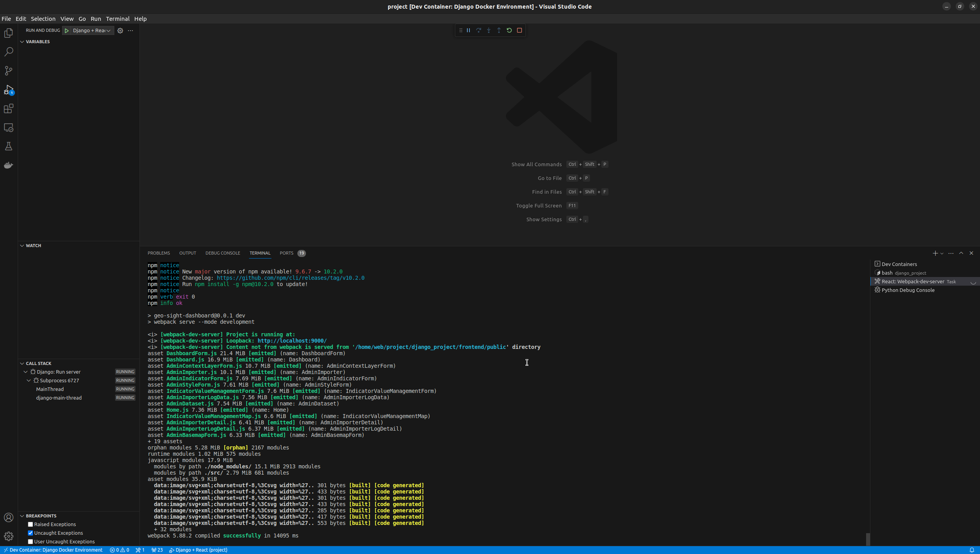Switch to Problems tab
The image size is (980, 554).
(x=159, y=253)
